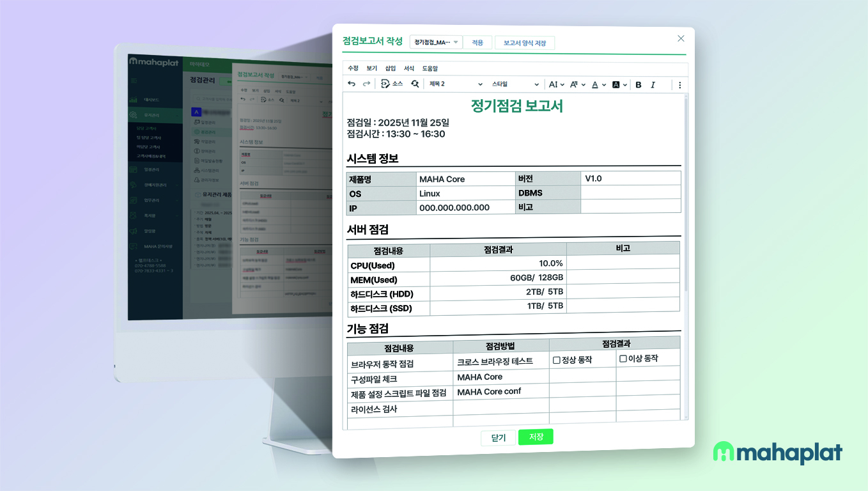Open the 제목 2 heading style dropdown

click(456, 84)
